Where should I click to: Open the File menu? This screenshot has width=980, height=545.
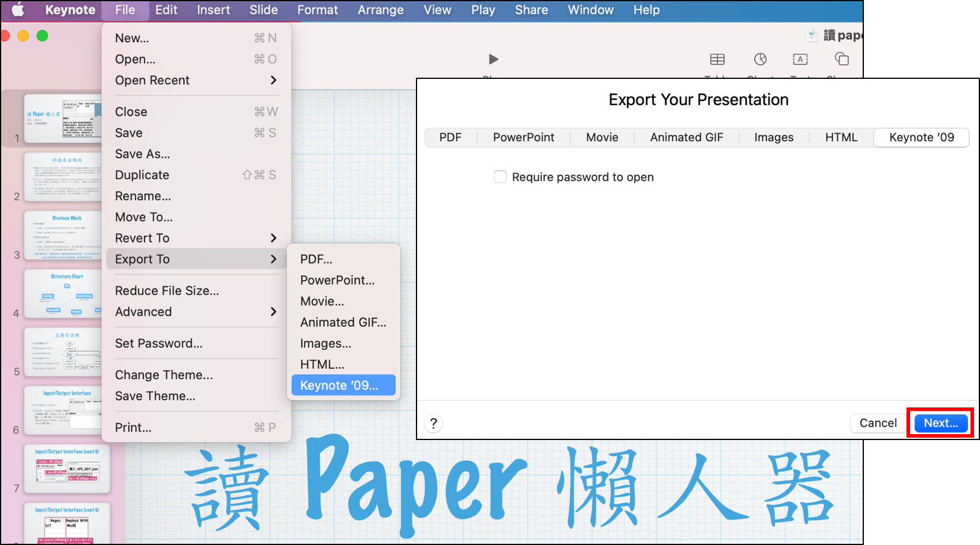pyautogui.click(x=125, y=10)
